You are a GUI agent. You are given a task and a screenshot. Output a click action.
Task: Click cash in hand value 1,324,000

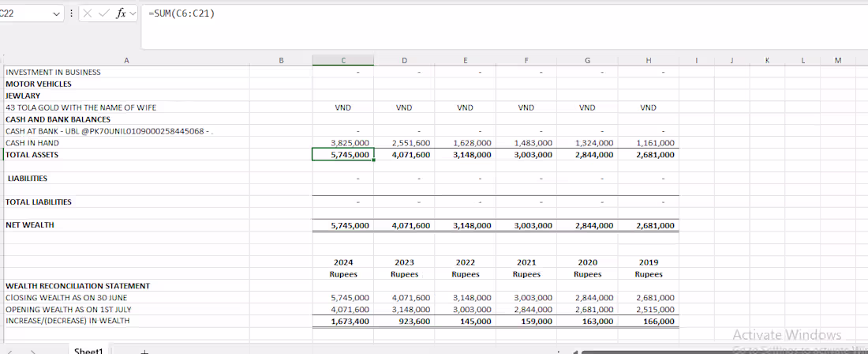click(587, 143)
